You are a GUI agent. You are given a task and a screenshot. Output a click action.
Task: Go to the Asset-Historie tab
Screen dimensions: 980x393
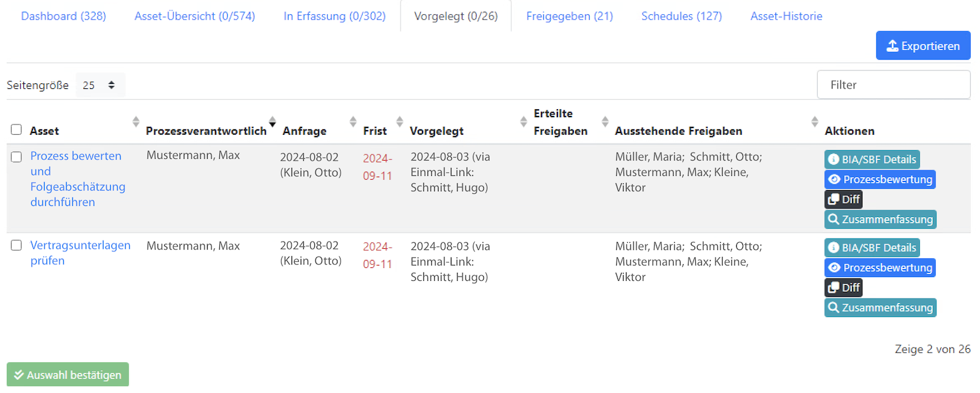(x=786, y=16)
